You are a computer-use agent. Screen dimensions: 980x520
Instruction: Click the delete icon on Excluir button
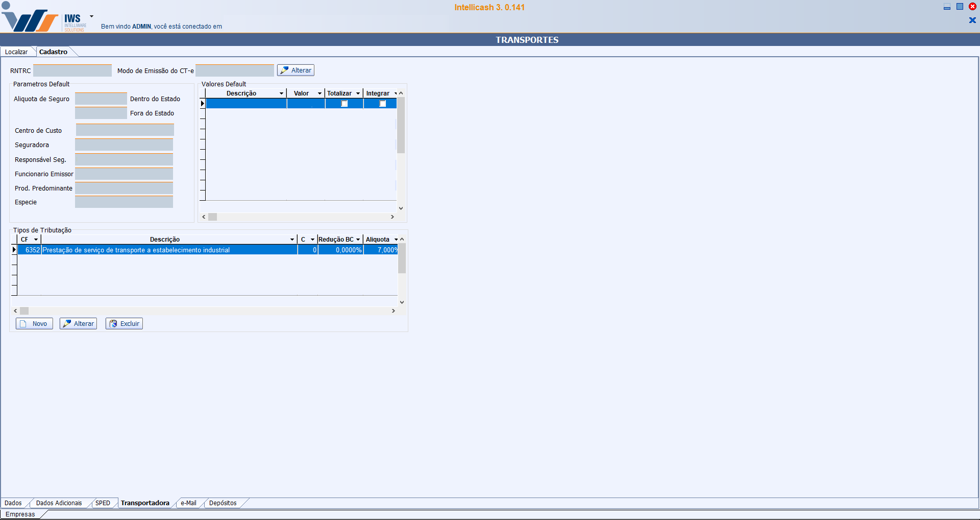pos(113,324)
